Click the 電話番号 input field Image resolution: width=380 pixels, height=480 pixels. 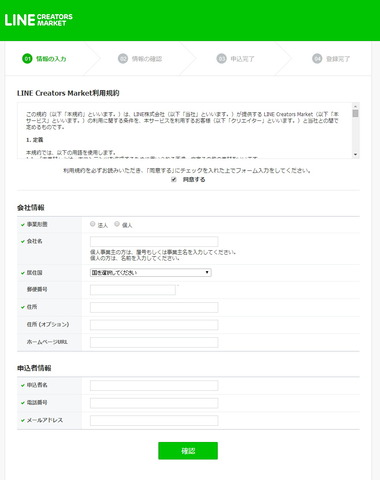point(154,403)
